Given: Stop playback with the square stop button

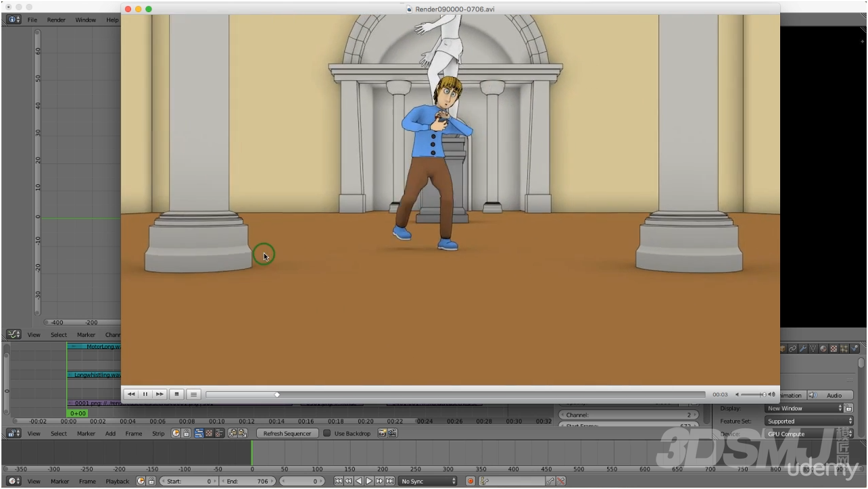Looking at the screenshot, I should pyautogui.click(x=176, y=394).
